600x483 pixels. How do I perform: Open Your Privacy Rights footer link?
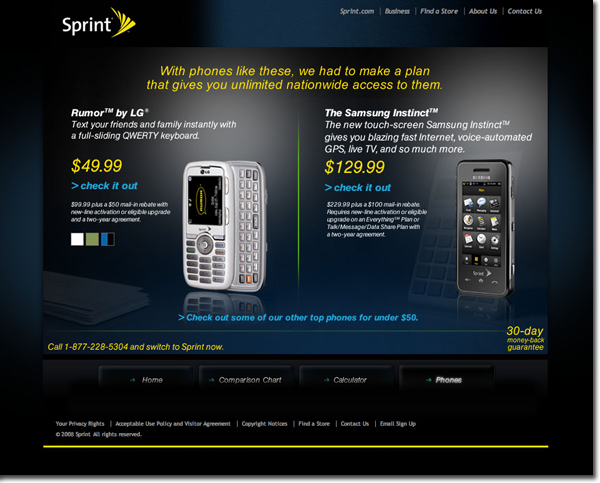80,424
